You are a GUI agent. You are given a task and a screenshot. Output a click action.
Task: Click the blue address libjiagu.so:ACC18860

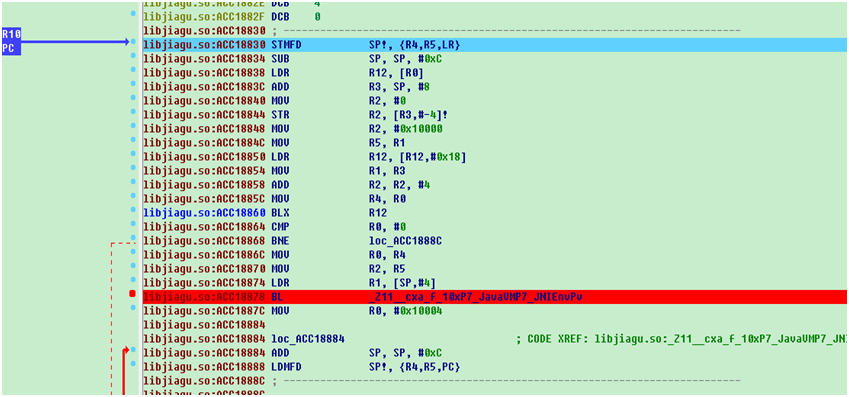click(204, 213)
